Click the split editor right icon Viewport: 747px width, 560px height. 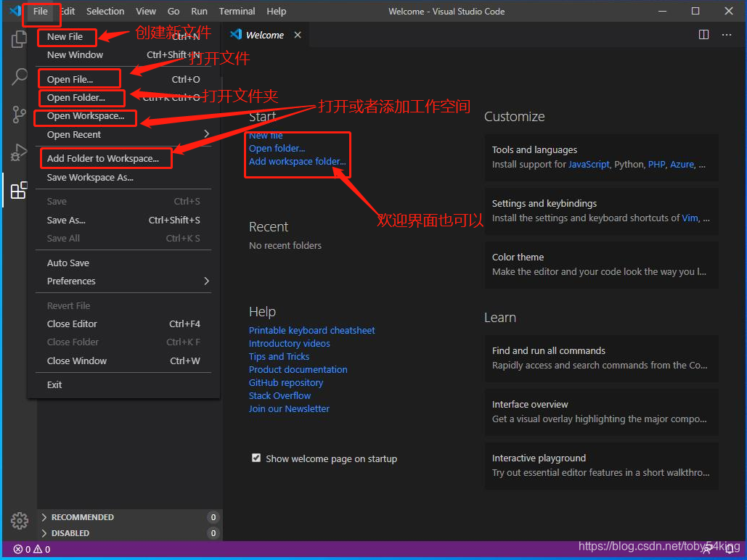coord(703,35)
